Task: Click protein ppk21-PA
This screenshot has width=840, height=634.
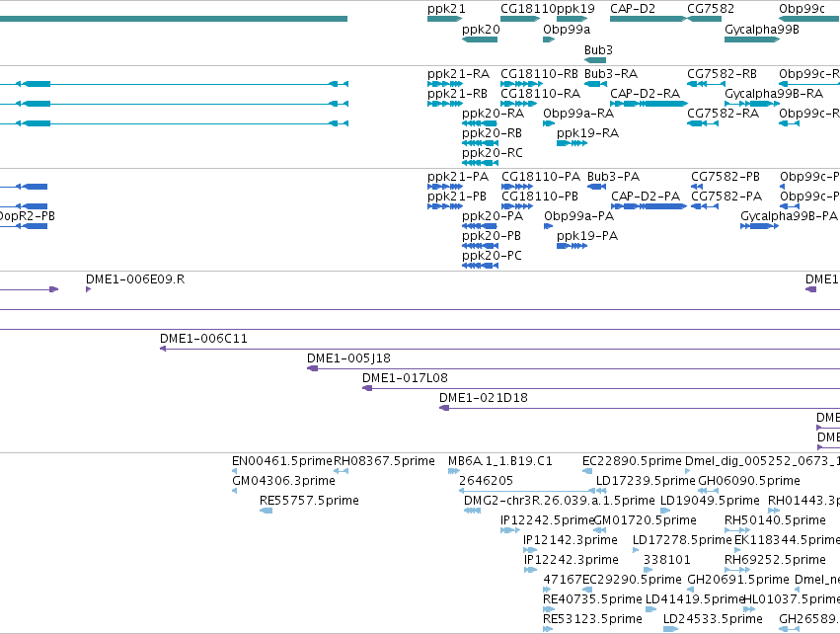Action: (445, 187)
